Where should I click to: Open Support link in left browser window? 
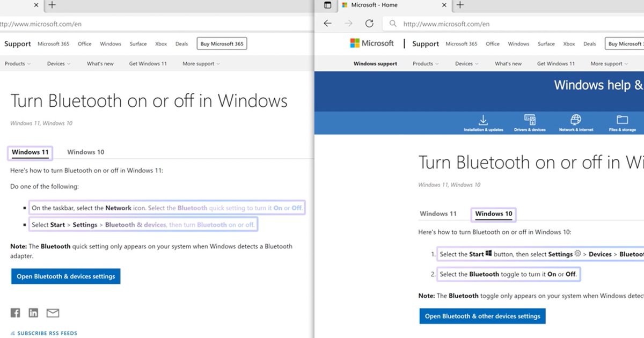(x=18, y=44)
